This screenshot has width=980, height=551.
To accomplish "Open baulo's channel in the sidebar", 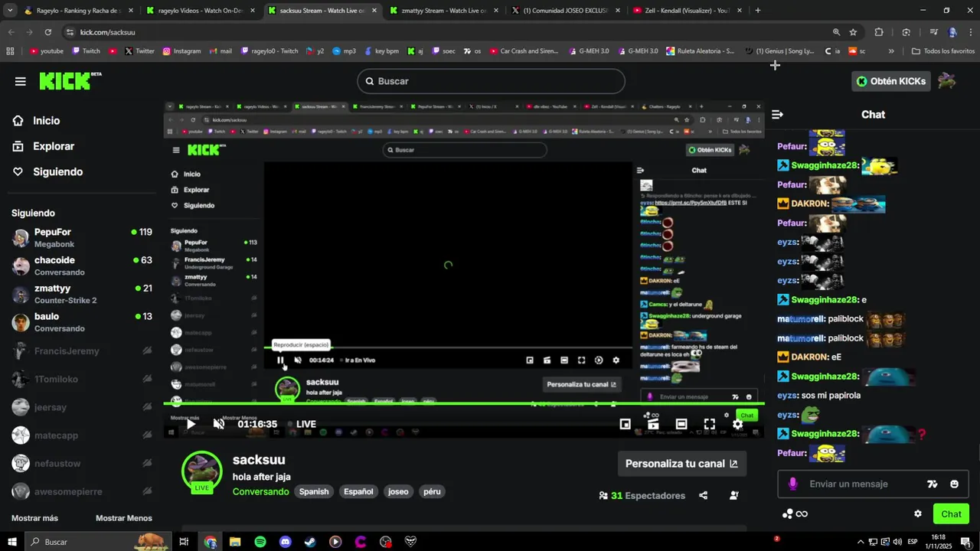I will point(82,321).
